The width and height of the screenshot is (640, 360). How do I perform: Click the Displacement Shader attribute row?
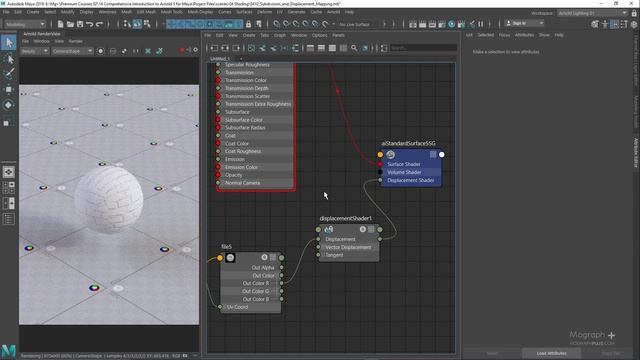click(x=411, y=180)
